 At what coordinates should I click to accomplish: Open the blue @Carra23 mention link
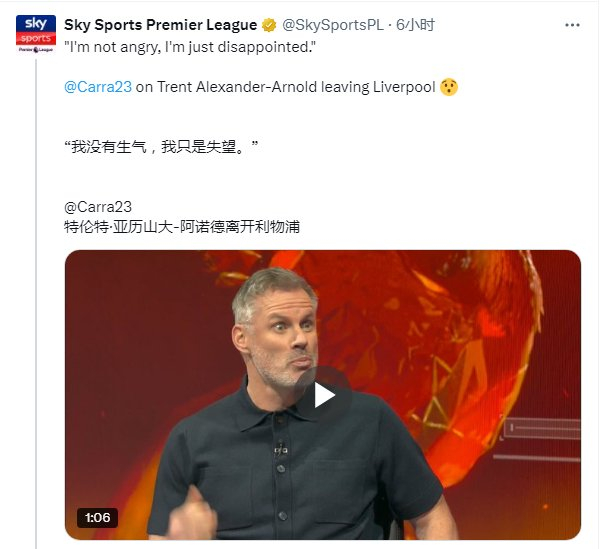click(98, 87)
